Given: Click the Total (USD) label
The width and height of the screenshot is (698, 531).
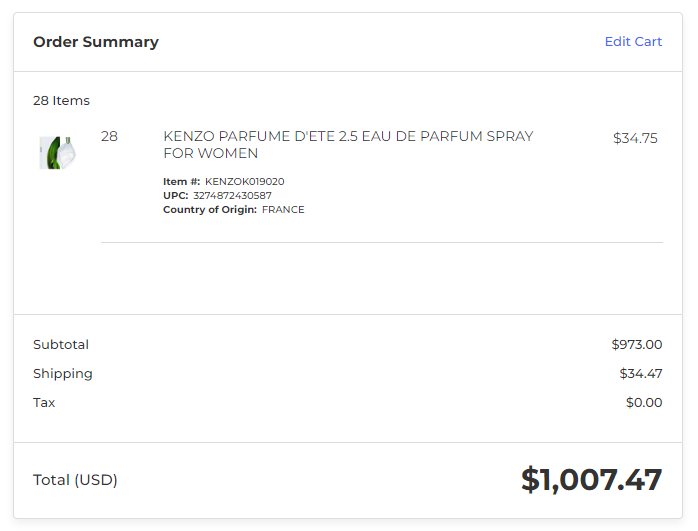Looking at the screenshot, I should [x=75, y=480].
